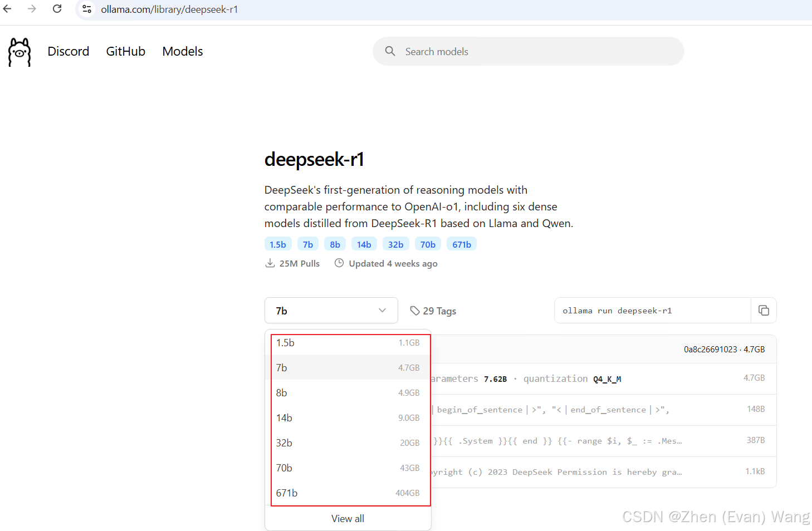
Task: Choose 671b 404GB option
Action: pos(348,493)
